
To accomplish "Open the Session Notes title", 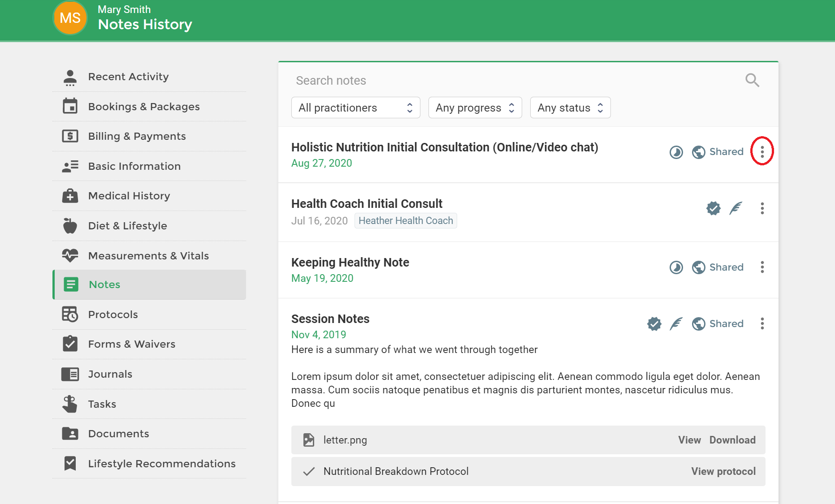I will coord(330,319).
